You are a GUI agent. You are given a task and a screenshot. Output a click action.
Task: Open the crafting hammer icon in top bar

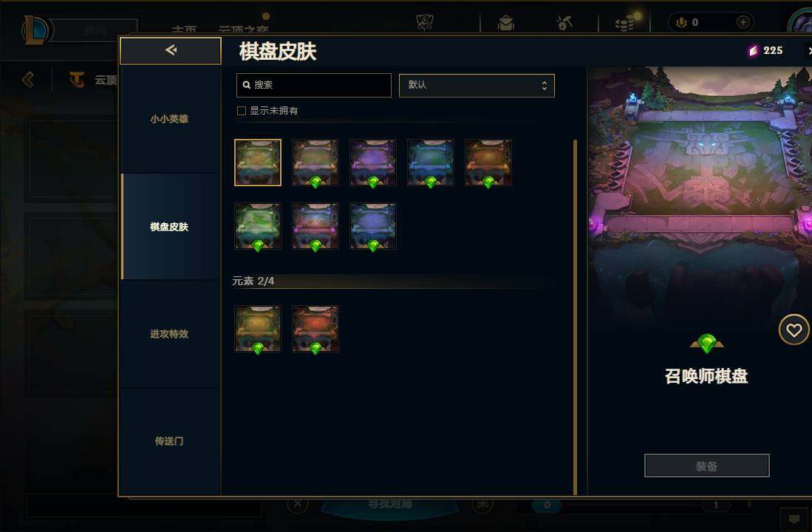564,23
